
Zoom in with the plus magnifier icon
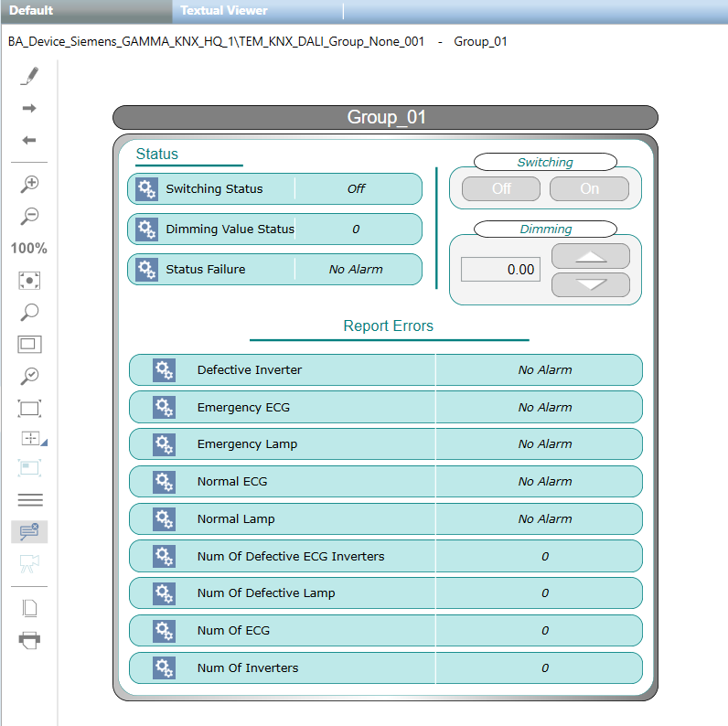click(30, 184)
